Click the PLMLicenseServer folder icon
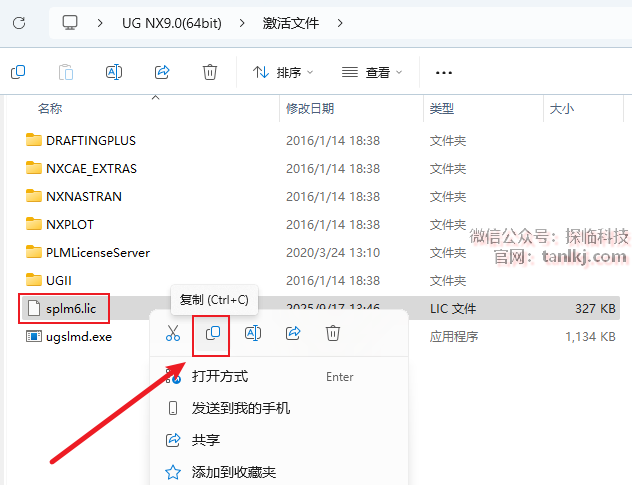The width and height of the screenshot is (632, 485). (x=33, y=252)
